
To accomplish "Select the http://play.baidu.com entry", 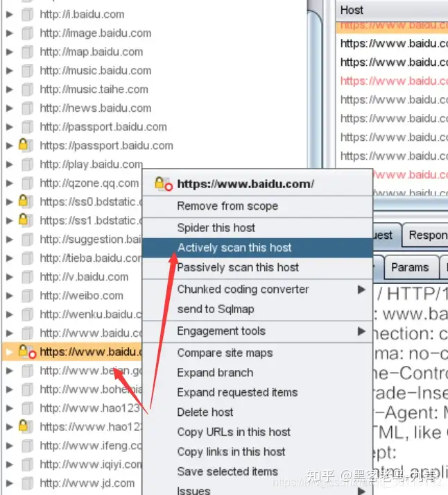I will 91,165.
